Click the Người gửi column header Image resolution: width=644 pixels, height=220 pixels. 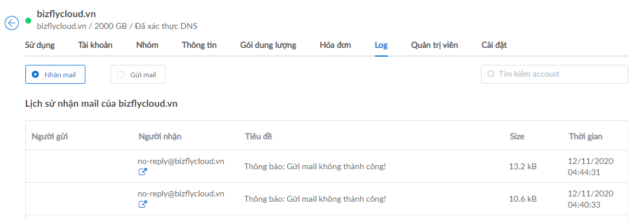click(49, 136)
